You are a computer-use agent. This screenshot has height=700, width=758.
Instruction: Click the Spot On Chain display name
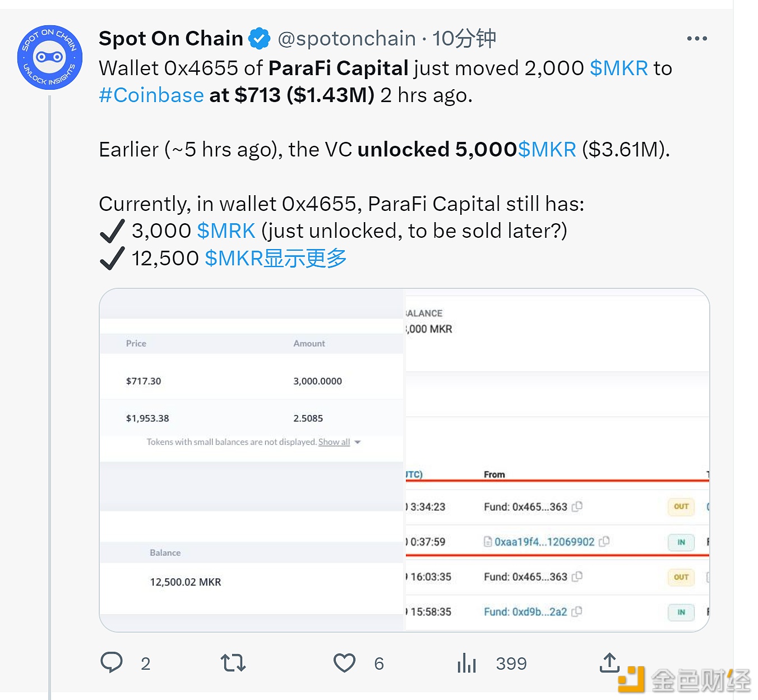tap(171, 39)
